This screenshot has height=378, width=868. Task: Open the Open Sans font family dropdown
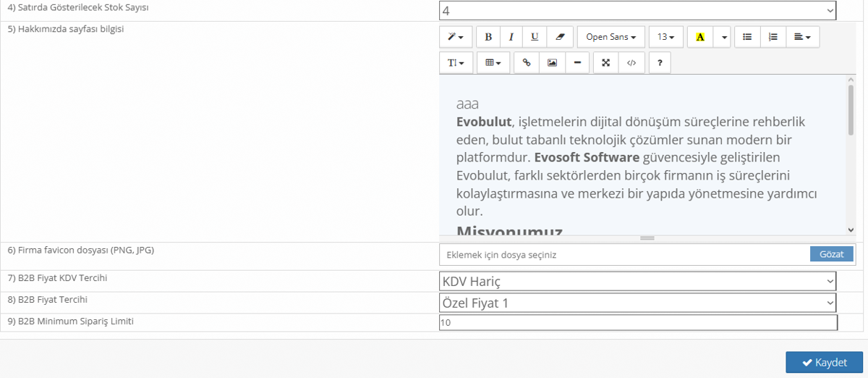610,37
